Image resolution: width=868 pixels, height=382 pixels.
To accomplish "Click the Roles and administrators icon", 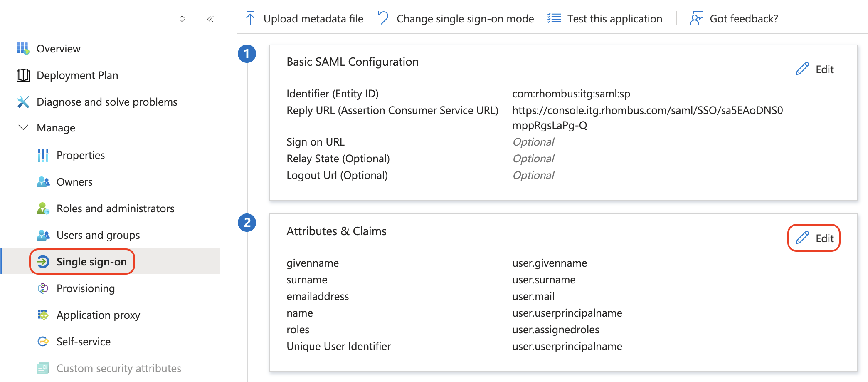I will pyautogui.click(x=43, y=208).
